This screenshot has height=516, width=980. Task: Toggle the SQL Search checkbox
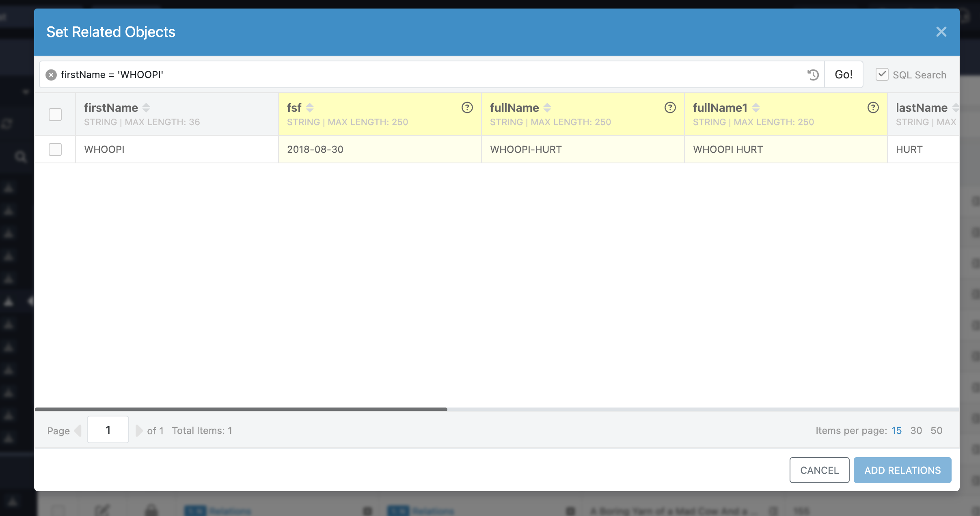coord(882,74)
